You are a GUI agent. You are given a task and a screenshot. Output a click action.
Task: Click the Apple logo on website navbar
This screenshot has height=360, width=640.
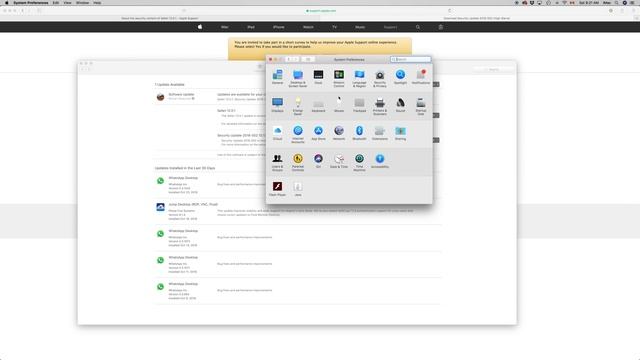200,27
